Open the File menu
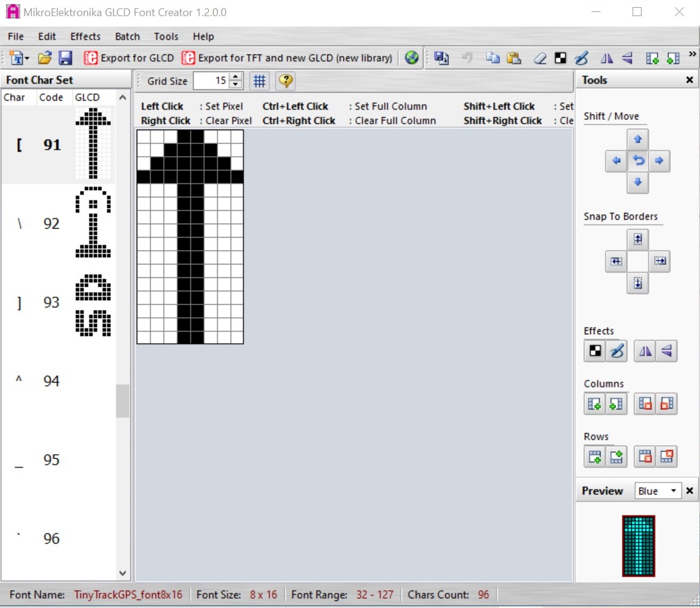This screenshot has width=700, height=608. [16, 36]
